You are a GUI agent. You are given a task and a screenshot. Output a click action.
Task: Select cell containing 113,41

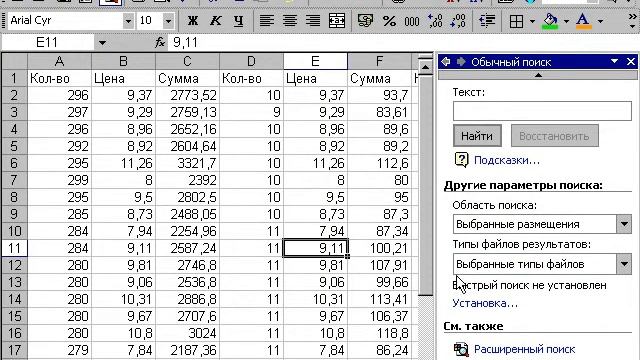click(380, 299)
